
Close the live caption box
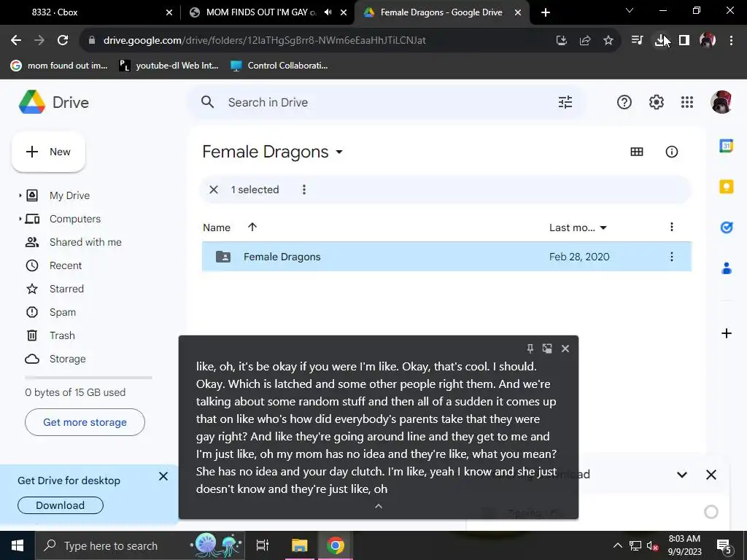pos(565,349)
